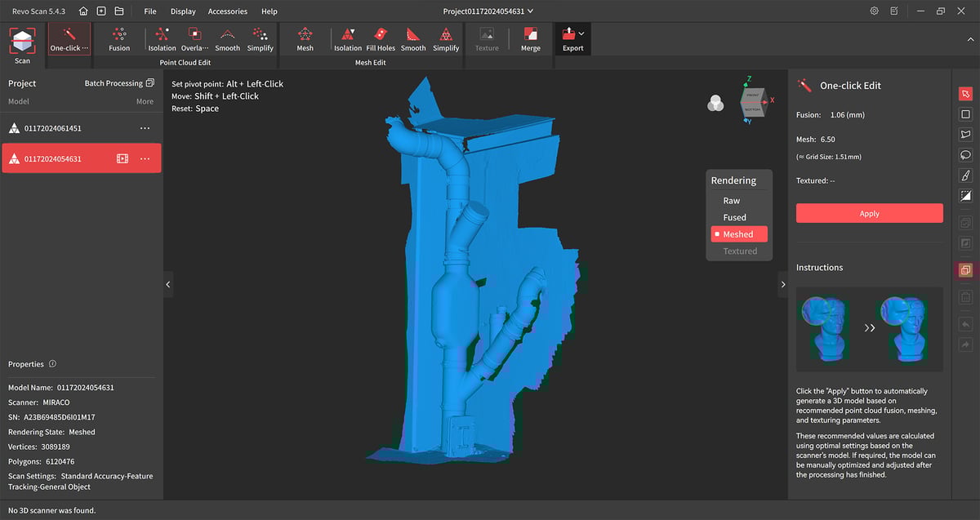The width and height of the screenshot is (980, 520).
Task: Open the Help menu
Action: [269, 11]
